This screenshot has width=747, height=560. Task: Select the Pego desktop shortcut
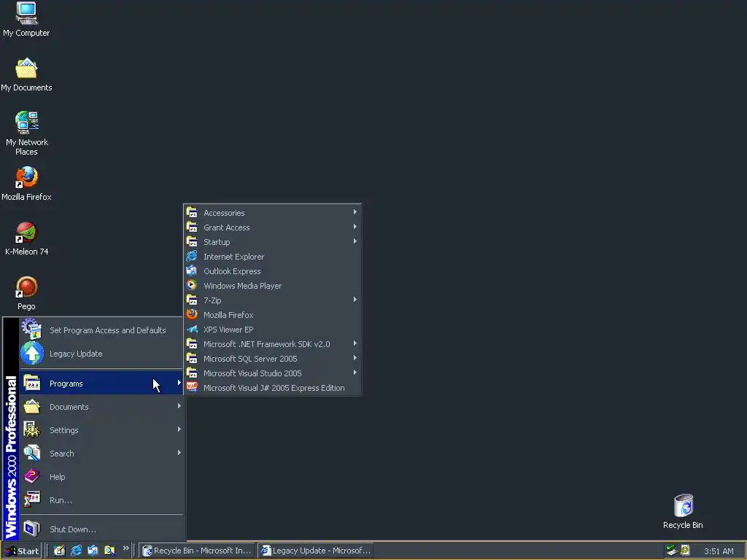pyautogui.click(x=26, y=293)
